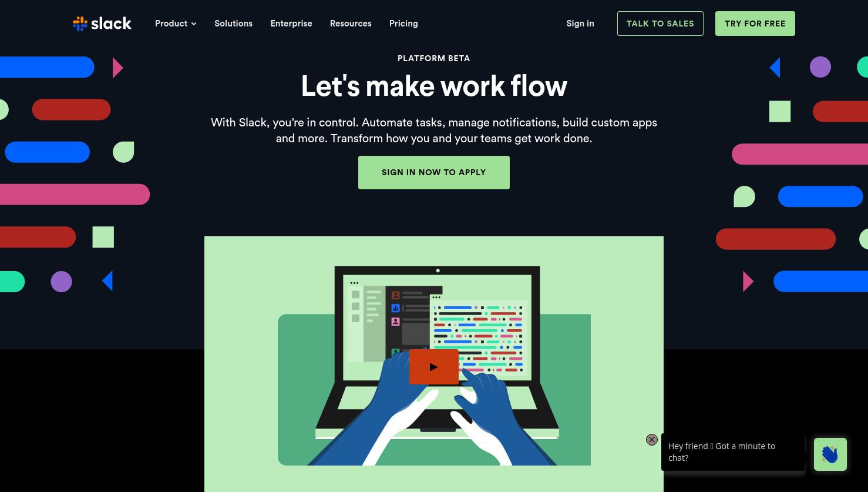Click the Sign in link

(x=580, y=24)
